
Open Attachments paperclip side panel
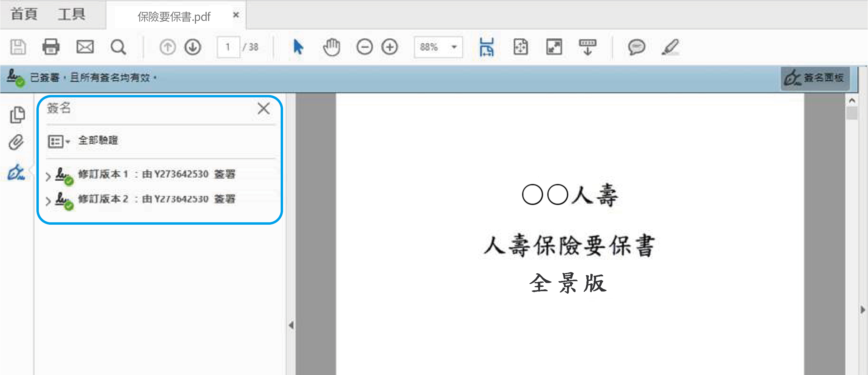[16, 143]
